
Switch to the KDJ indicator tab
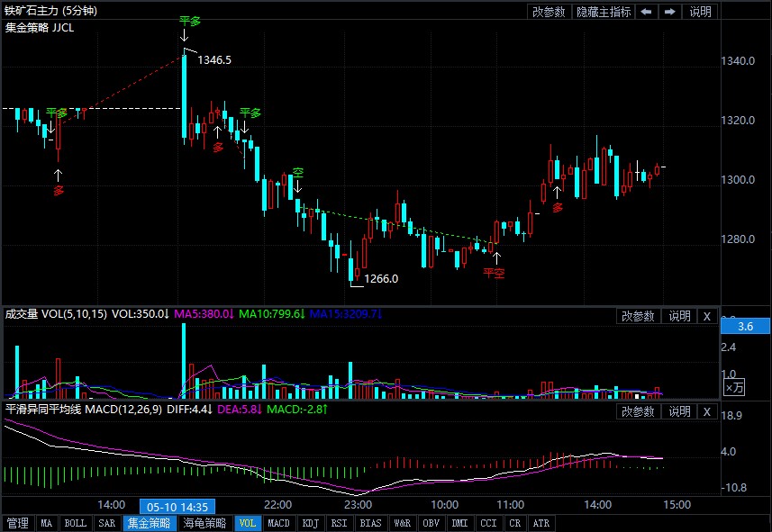(310, 523)
